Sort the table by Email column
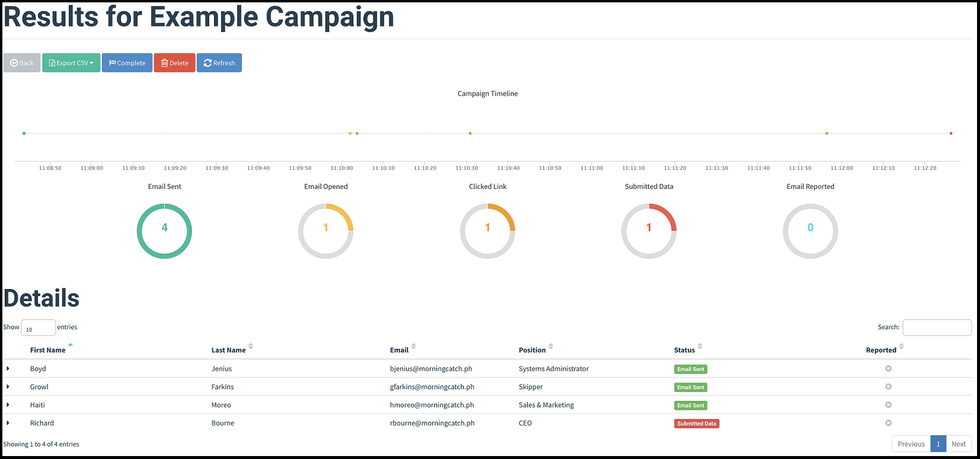Viewport: 980px width, 459px height. click(400, 350)
